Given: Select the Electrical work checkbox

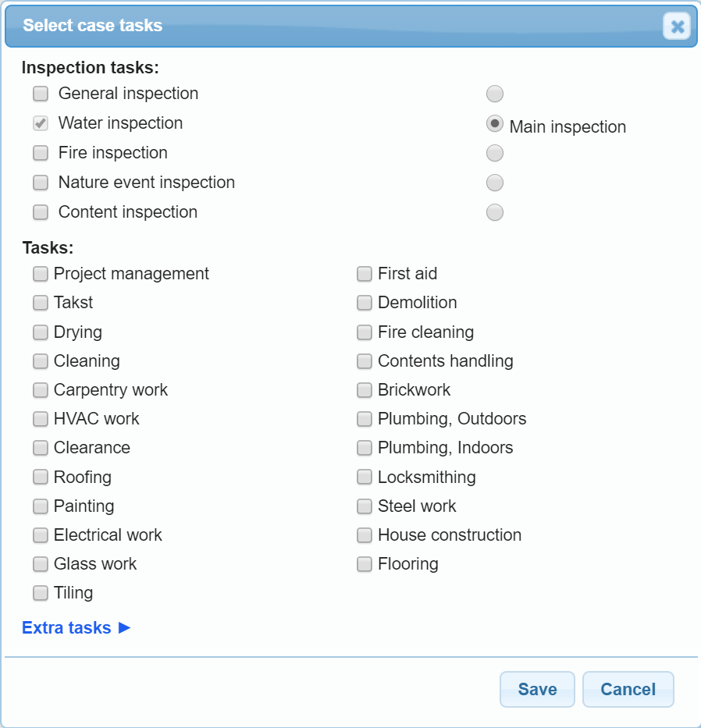Looking at the screenshot, I should [41, 535].
